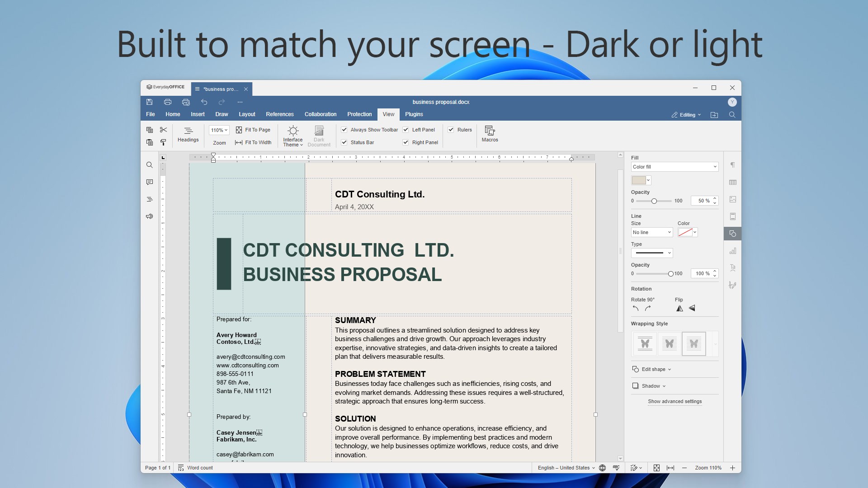Uncheck the Rulers checkbox
Image resolution: width=868 pixels, height=488 pixels.
click(x=451, y=130)
